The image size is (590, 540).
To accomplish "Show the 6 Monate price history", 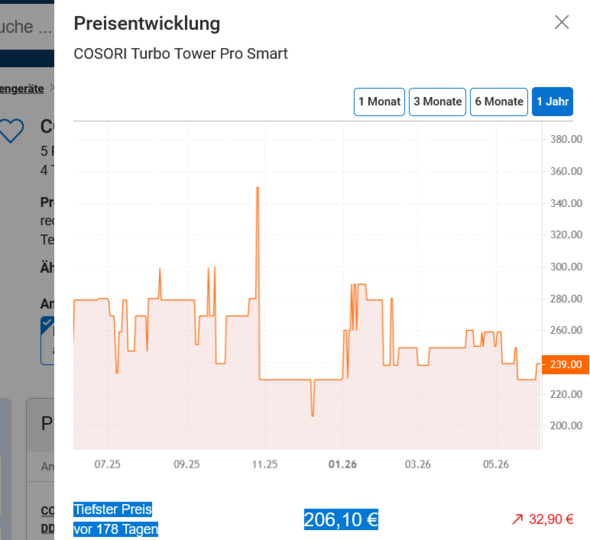I will click(499, 102).
